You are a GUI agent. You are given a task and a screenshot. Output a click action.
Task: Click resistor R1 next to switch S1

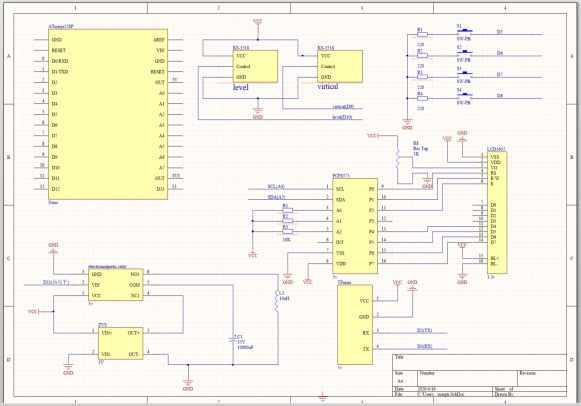[x=422, y=34]
